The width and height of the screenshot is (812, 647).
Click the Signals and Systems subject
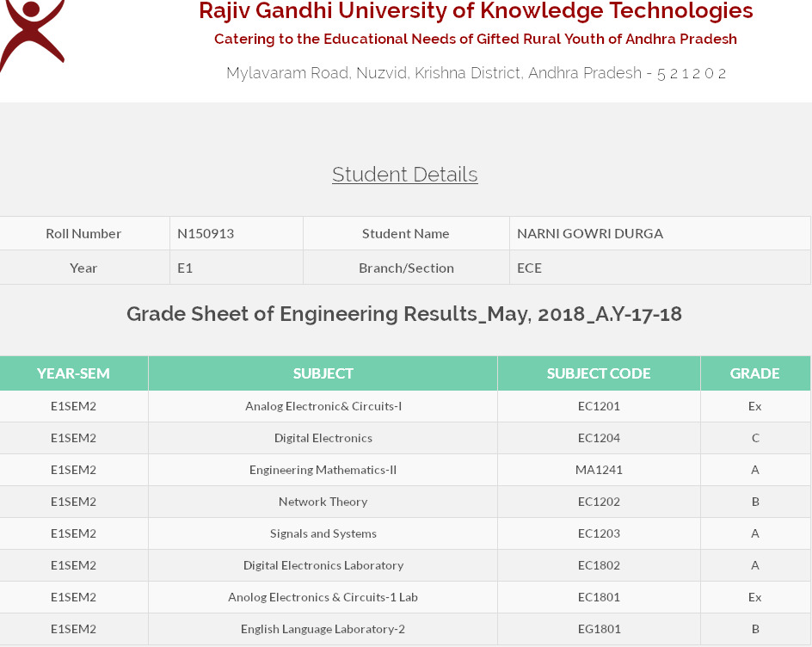[323, 533]
